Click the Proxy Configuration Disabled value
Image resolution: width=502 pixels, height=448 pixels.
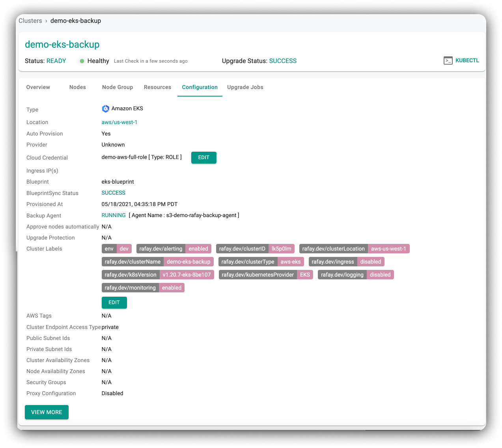tap(112, 393)
